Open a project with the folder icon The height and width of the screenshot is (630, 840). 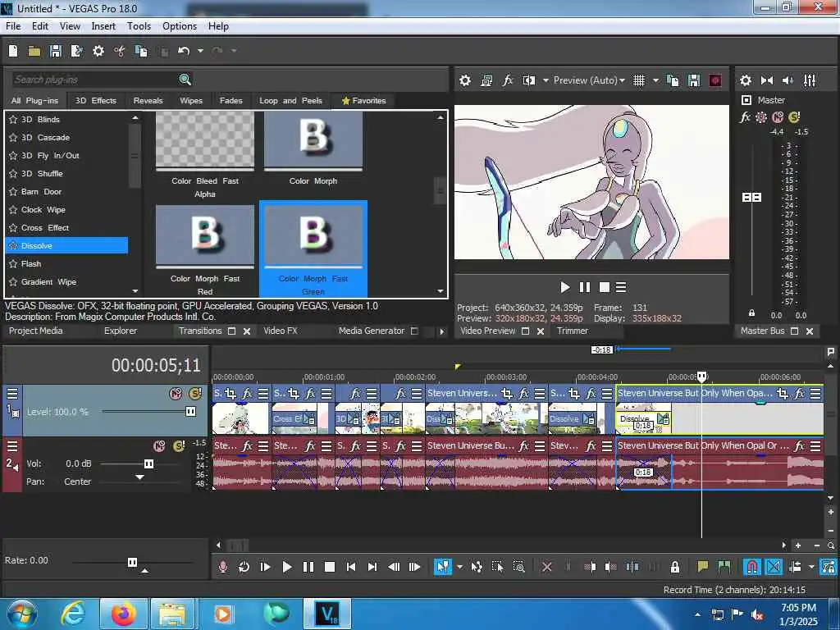[x=34, y=51]
